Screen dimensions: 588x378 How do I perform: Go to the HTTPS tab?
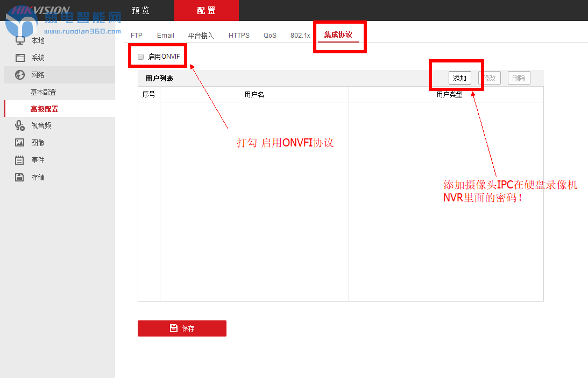point(239,36)
